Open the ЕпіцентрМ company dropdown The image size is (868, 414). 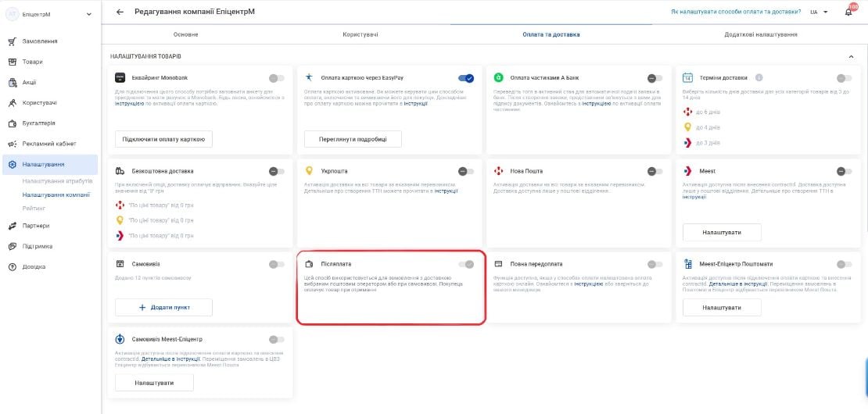point(89,14)
